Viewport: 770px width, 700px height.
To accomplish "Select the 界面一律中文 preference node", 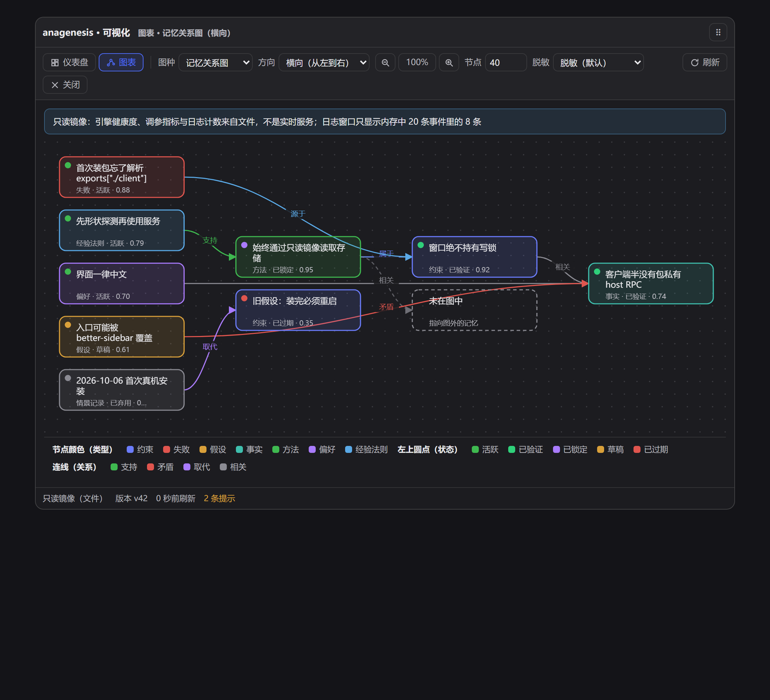I will click(x=122, y=283).
